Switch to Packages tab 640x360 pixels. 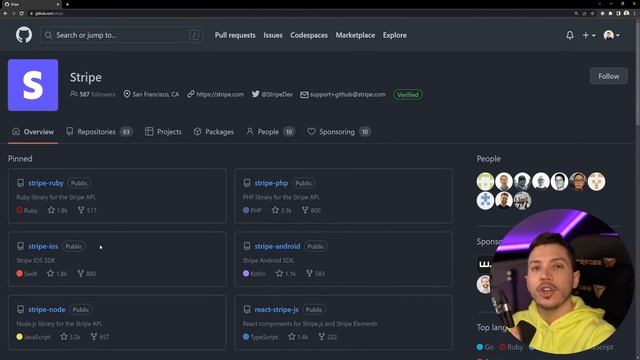coord(214,131)
